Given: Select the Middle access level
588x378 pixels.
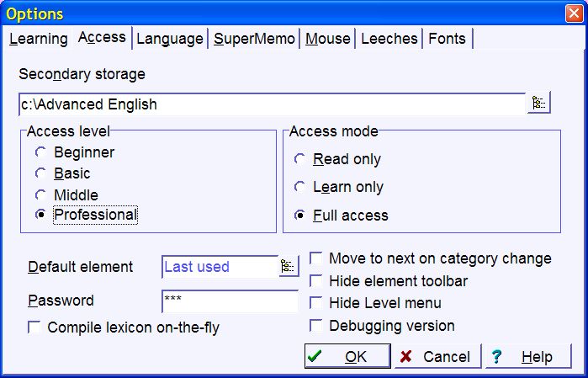Looking at the screenshot, I should point(40,194).
